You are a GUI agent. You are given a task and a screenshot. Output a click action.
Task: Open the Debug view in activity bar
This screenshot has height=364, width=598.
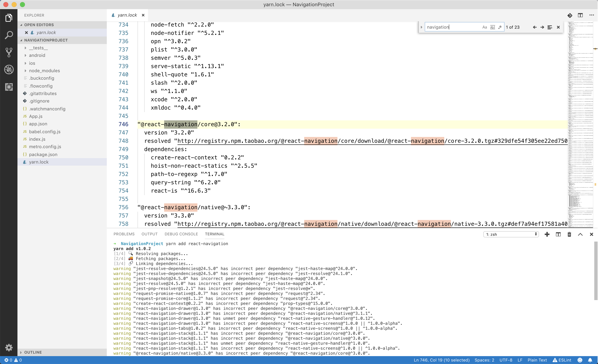tap(9, 70)
